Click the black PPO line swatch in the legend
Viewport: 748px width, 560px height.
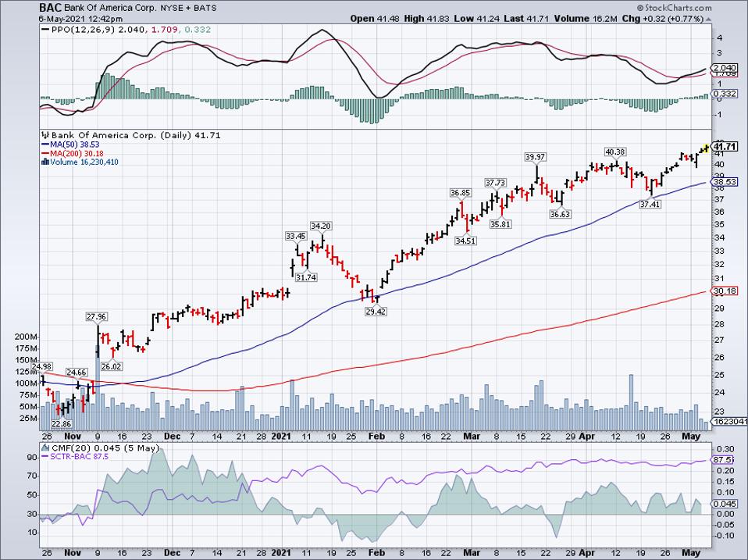click(x=45, y=30)
